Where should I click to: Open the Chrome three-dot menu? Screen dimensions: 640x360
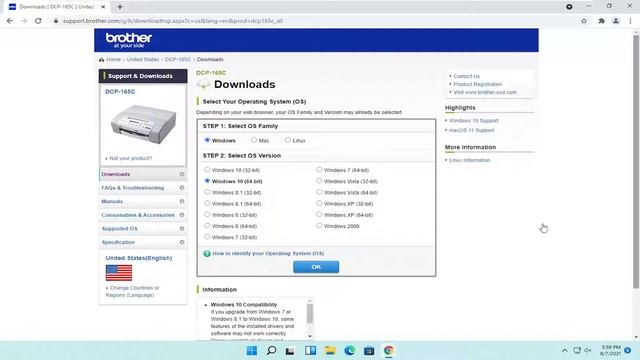click(630, 21)
